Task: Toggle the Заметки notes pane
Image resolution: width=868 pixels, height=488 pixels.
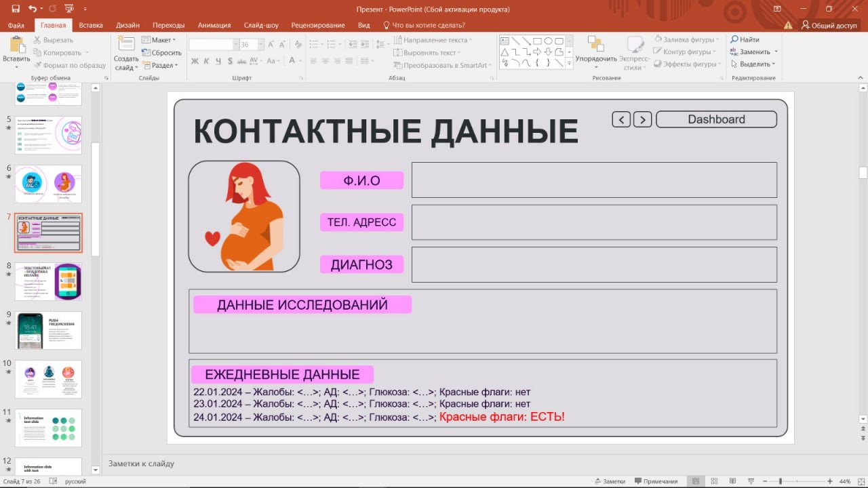Action: pyautogui.click(x=610, y=481)
